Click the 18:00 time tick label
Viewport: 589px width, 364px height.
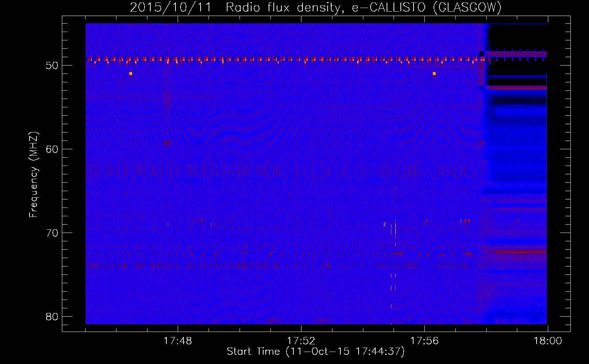click(548, 341)
